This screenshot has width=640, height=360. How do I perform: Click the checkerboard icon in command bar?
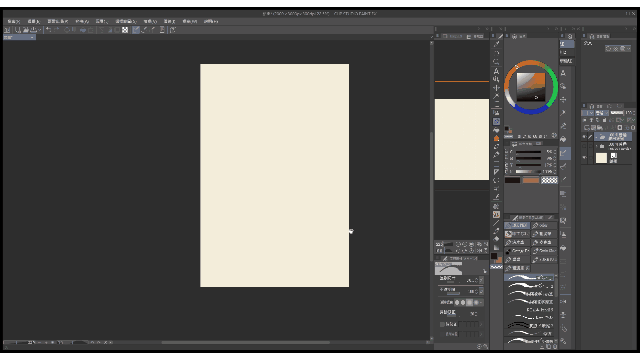click(x=125, y=30)
